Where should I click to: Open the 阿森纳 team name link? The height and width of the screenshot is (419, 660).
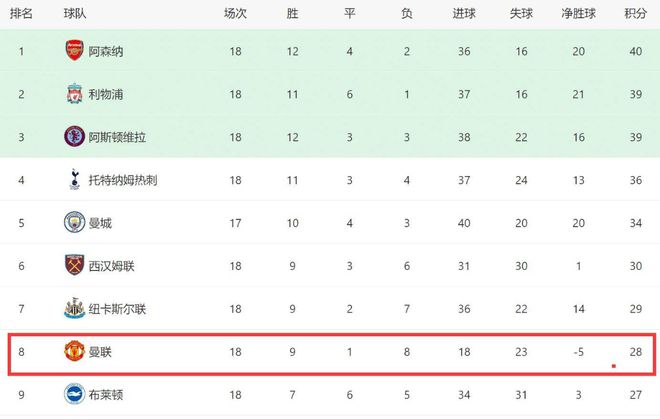pyautogui.click(x=106, y=51)
